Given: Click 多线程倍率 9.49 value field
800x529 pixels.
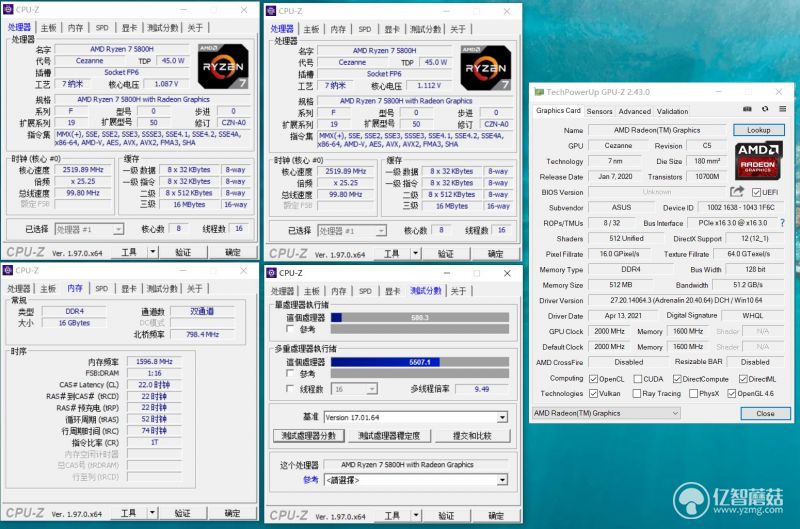Looking at the screenshot, I should point(482,389).
